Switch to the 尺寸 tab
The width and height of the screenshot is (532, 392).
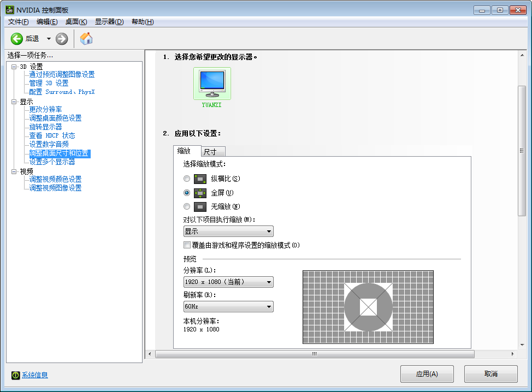click(x=212, y=152)
